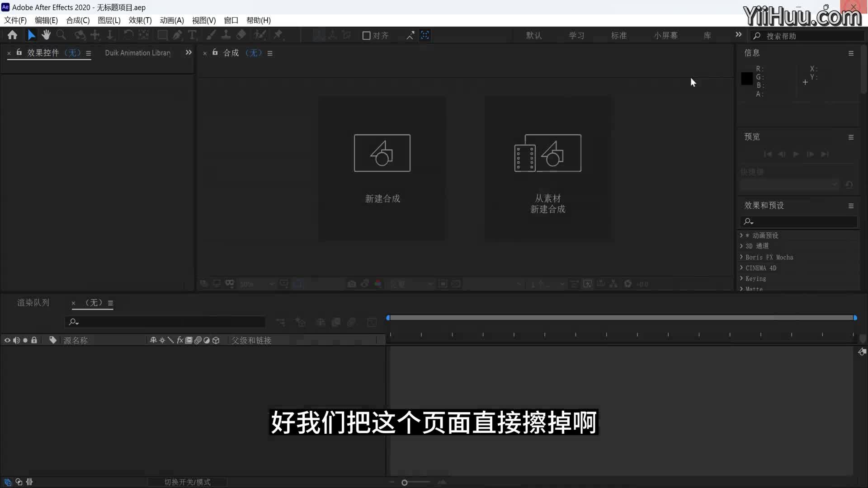This screenshot has width=868, height=488.
Task: Click the 切换开关/模式 button
Action: (187, 482)
